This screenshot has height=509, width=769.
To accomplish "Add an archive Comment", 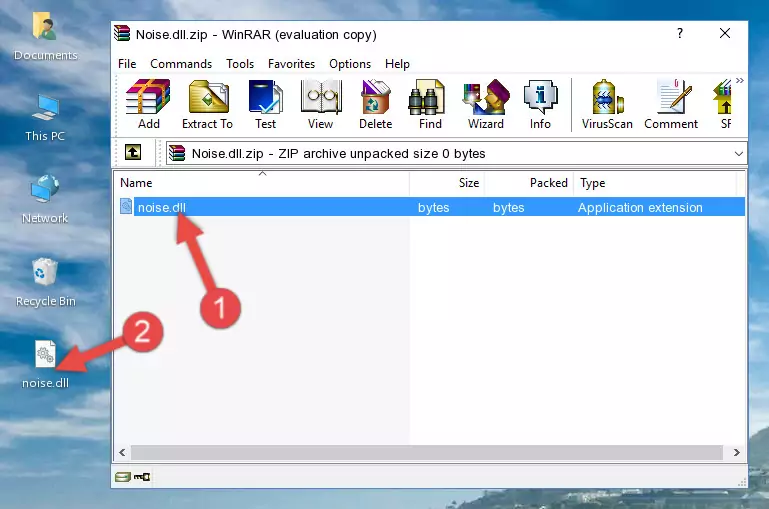I will coord(671,104).
